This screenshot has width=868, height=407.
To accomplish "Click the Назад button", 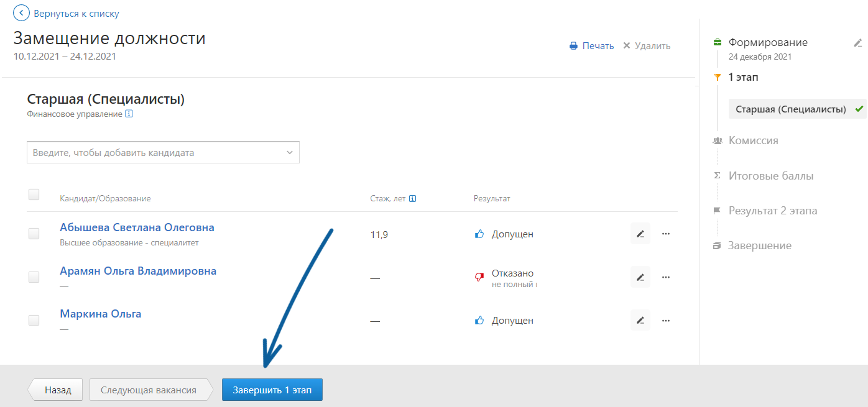I will click(54, 390).
